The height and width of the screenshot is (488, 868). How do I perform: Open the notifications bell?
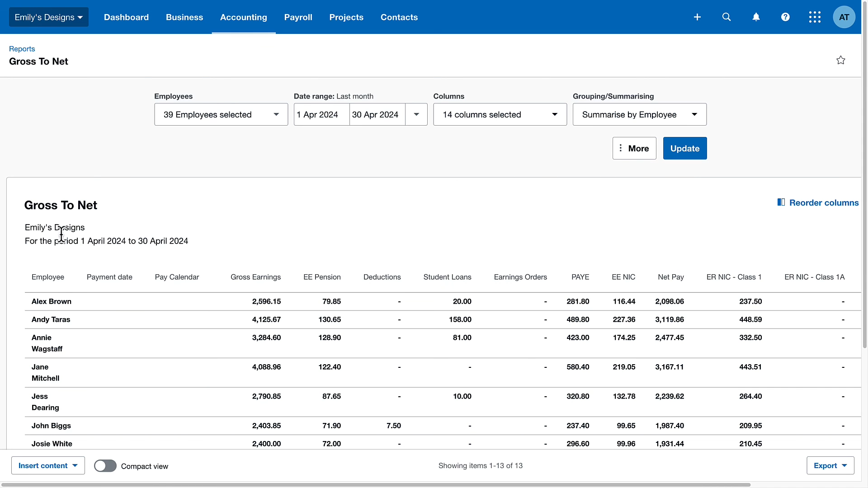(756, 17)
